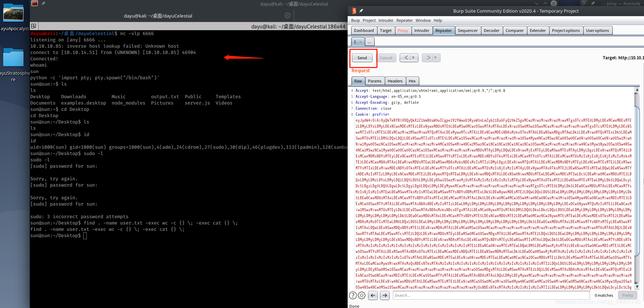Screen dimensions: 644x308
Task: Click the pin icon on terminal title bar
Action: [x=43, y=4]
